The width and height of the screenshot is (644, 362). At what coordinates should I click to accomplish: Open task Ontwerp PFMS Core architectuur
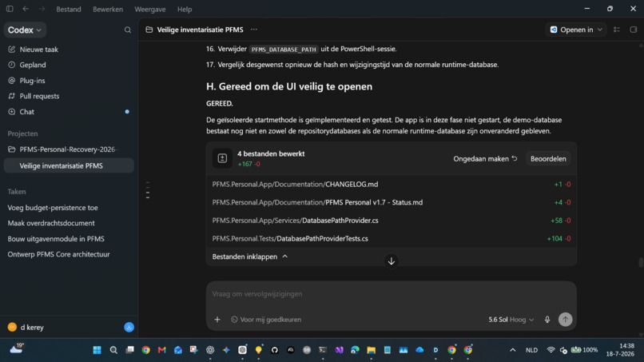58,254
